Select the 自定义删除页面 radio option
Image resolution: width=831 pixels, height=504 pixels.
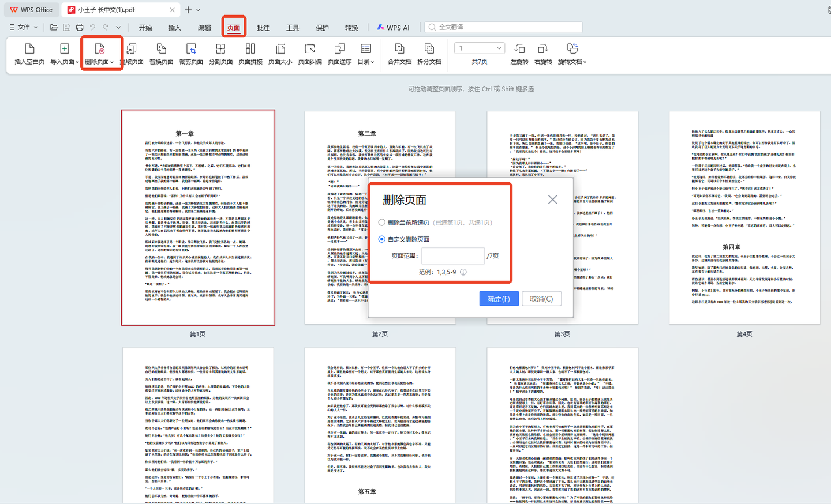click(381, 239)
